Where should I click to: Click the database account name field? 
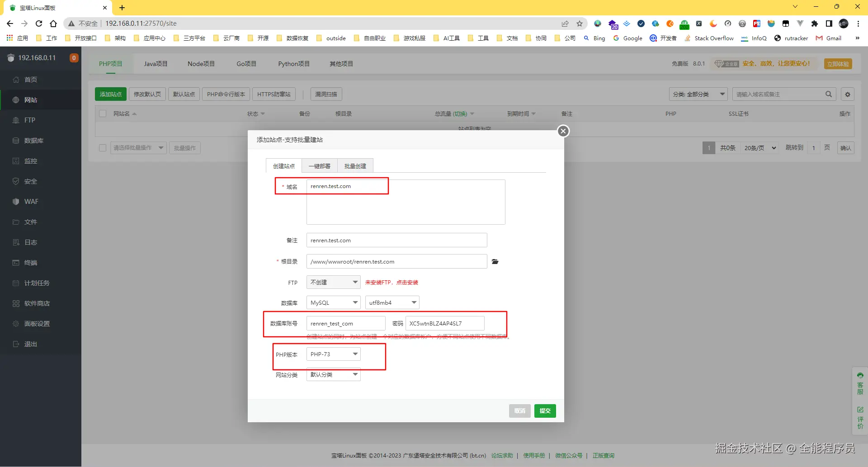click(346, 323)
